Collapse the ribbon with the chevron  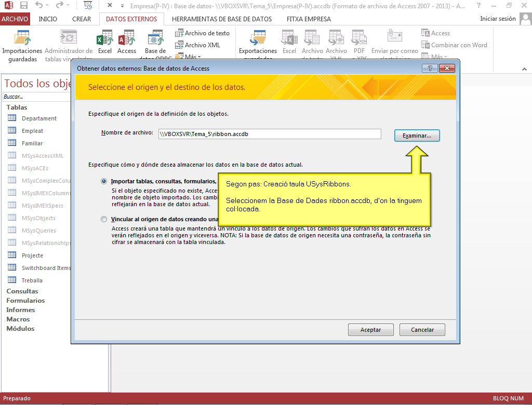[525, 69]
